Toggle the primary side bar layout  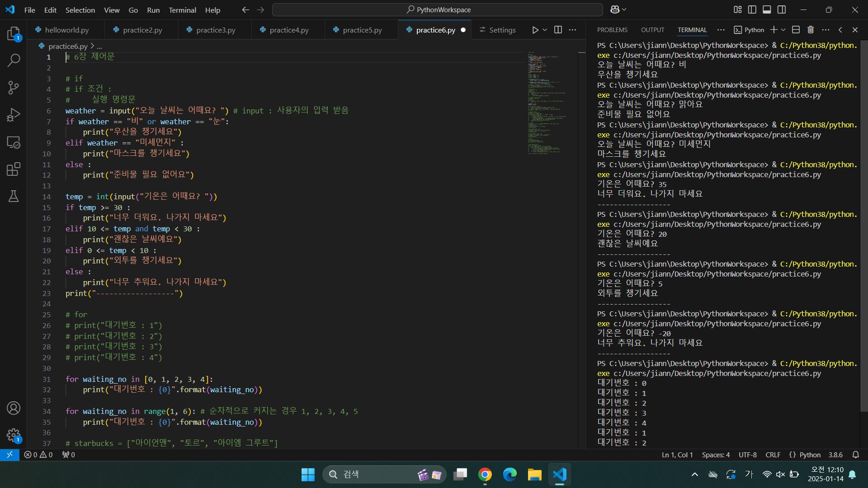point(752,9)
